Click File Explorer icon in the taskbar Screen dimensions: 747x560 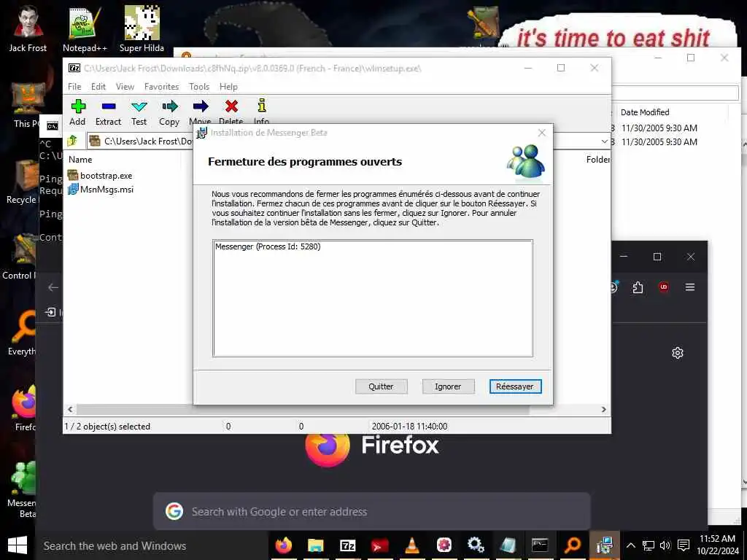[315, 545]
